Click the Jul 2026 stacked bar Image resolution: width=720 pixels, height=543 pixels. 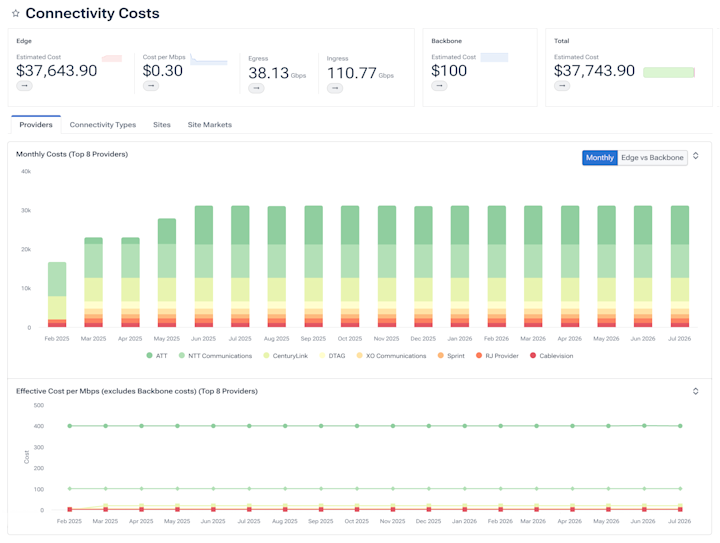680,266
